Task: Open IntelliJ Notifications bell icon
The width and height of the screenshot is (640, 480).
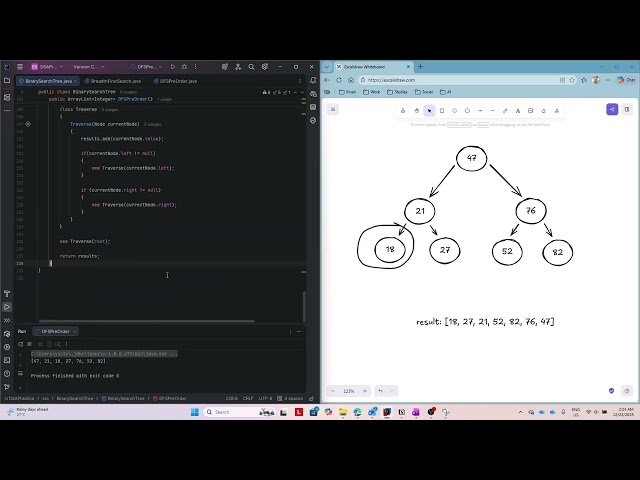Action: 313,80
